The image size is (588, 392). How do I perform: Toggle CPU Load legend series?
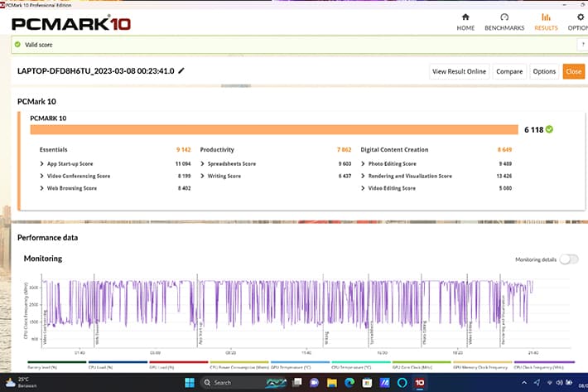click(x=118, y=365)
